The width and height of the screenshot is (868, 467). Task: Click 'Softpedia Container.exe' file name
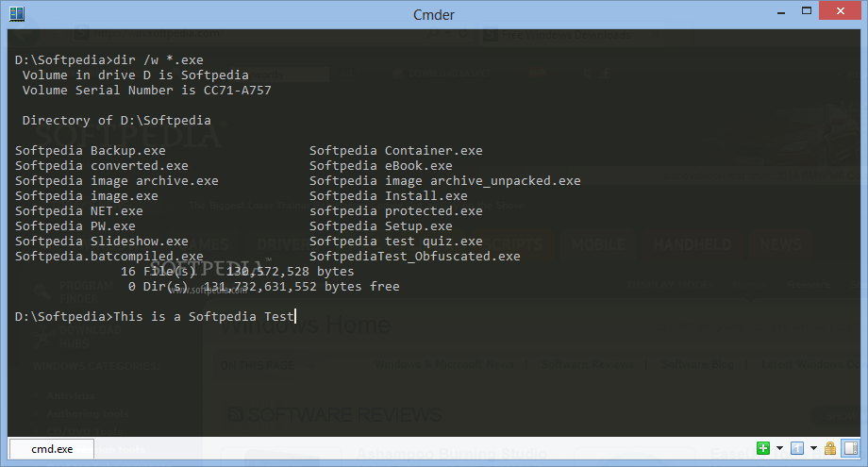point(396,151)
